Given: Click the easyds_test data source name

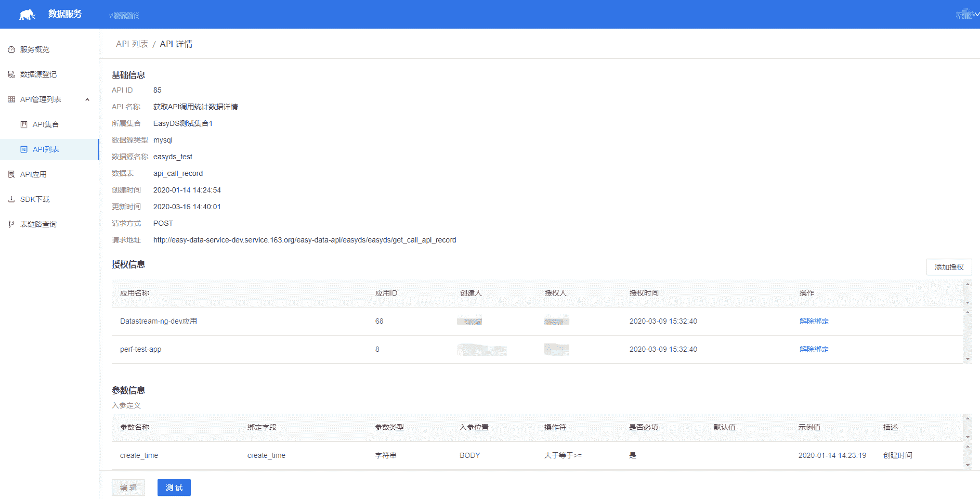Looking at the screenshot, I should [x=173, y=157].
